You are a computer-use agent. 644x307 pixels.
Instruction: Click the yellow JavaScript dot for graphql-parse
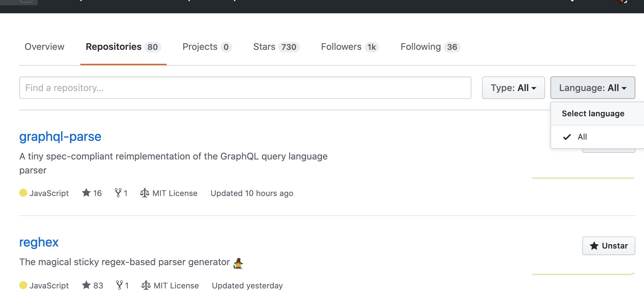coord(23,193)
